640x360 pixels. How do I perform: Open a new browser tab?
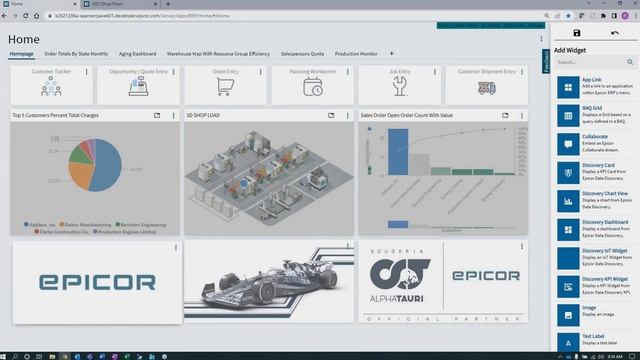pyautogui.click(x=168, y=4)
